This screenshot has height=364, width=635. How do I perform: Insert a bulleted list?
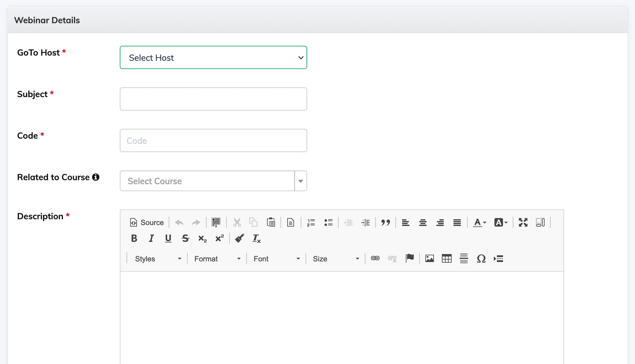328,223
